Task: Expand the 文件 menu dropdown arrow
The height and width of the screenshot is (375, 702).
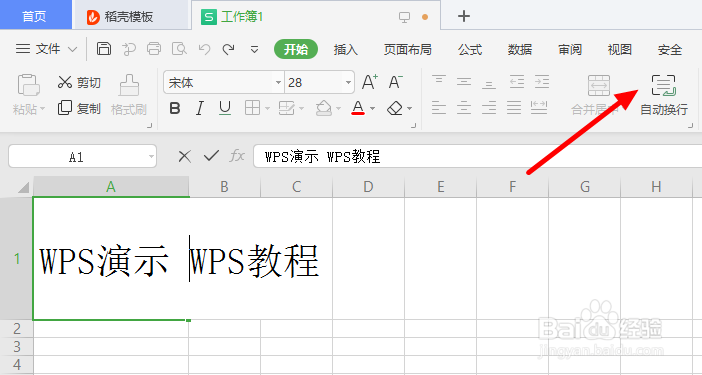Action: click(72, 49)
